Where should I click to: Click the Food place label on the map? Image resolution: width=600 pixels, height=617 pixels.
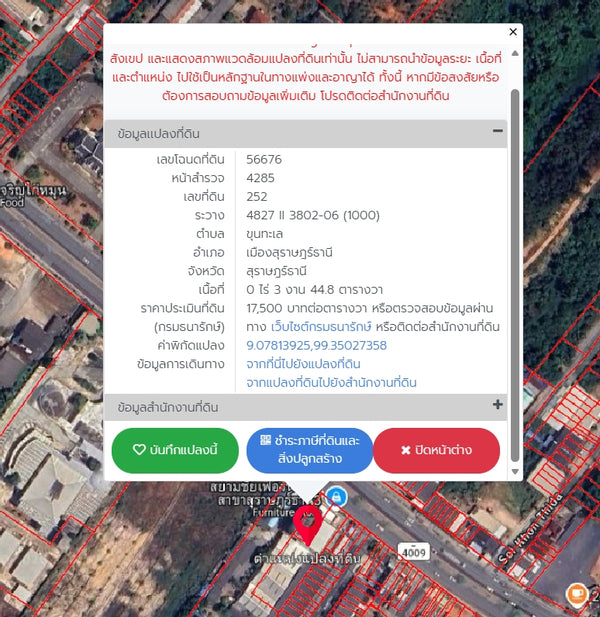tap(11, 203)
